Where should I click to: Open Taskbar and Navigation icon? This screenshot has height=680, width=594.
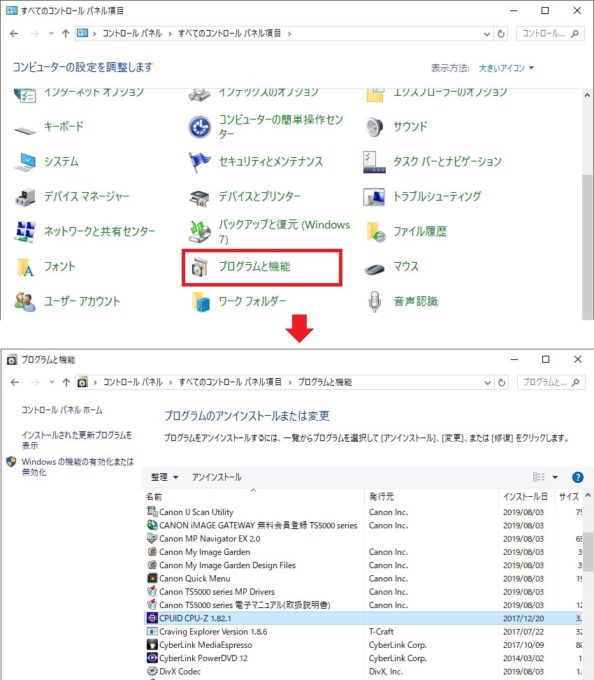point(374,162)
